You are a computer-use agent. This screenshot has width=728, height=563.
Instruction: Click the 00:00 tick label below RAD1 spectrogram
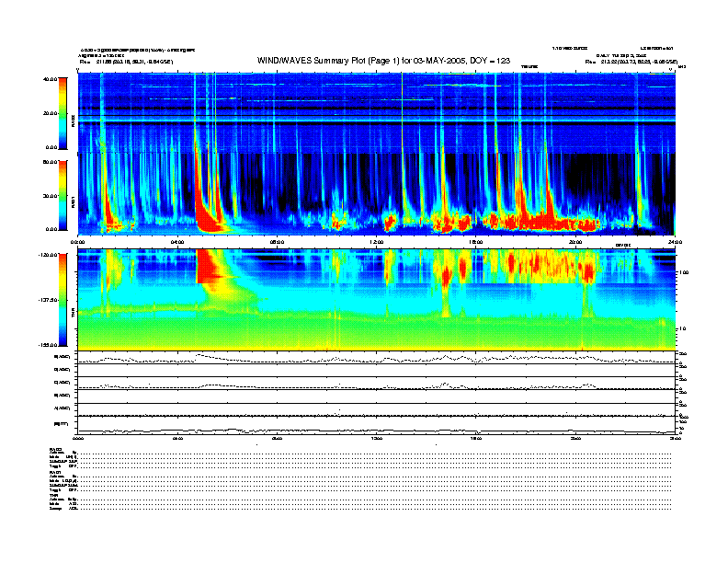coord(77,242)
